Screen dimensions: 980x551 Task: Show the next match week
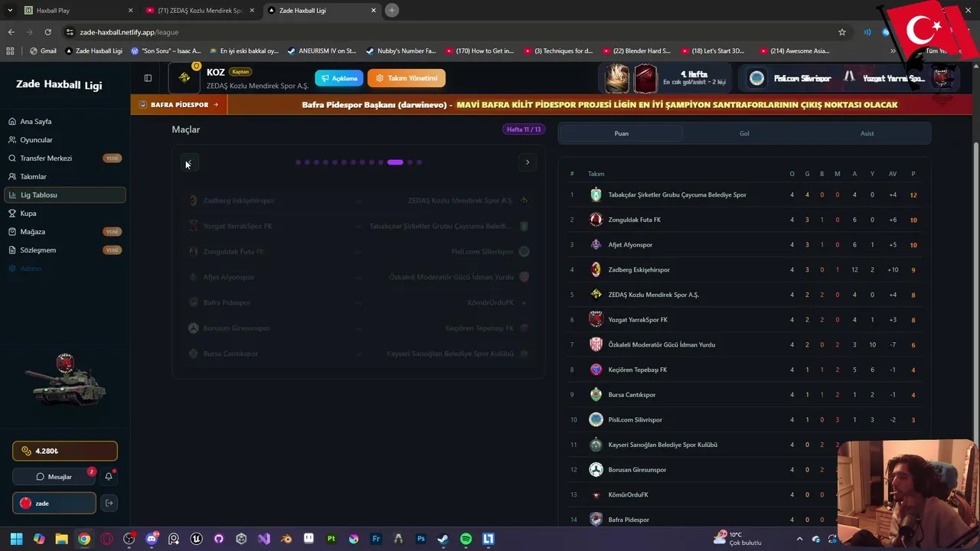coord(528,162)
